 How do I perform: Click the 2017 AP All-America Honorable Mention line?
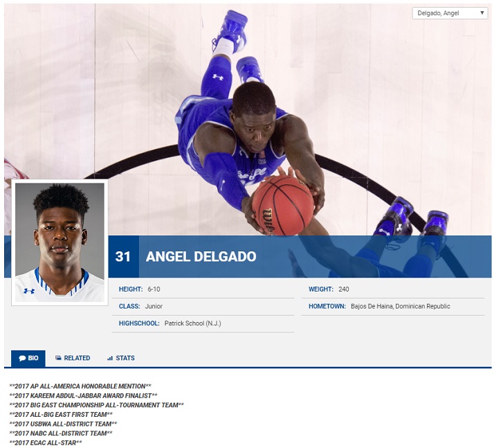click(80, 386)
